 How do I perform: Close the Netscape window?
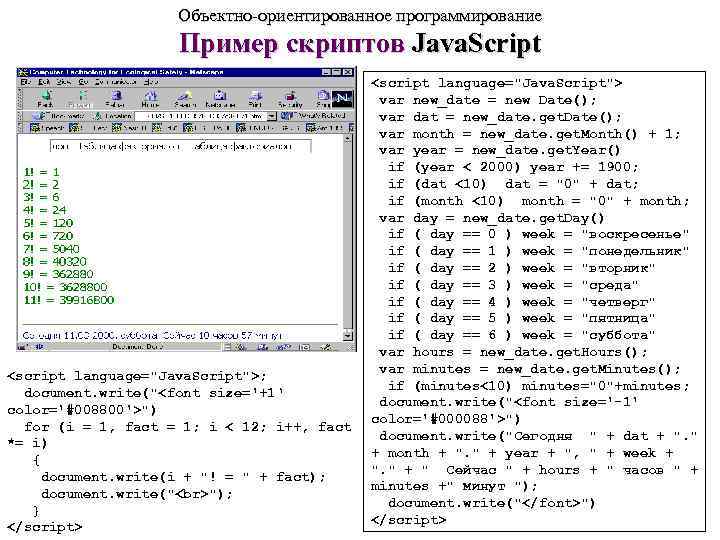pos(348,72)
